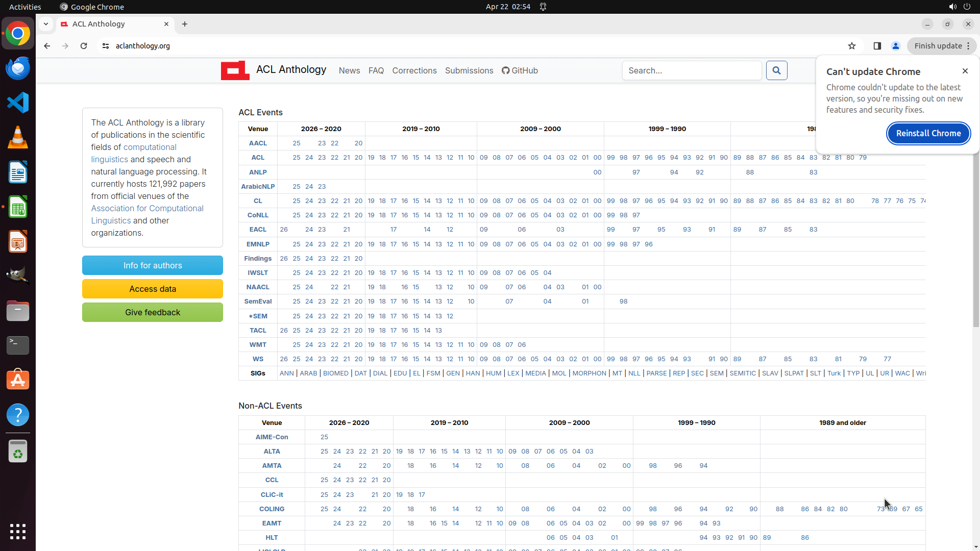
Task: Click the Reinstall Chrome button
Action: click(928, 133)
